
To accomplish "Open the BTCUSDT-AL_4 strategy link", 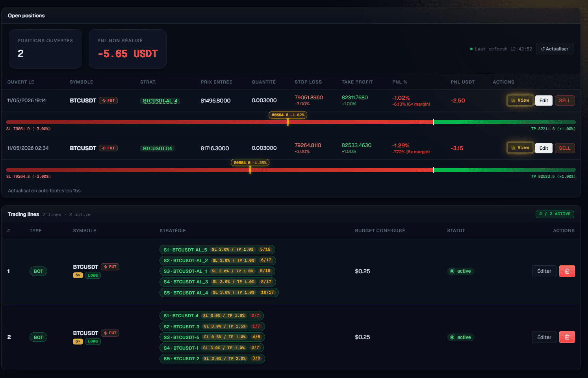I will [x=160, y=101].
